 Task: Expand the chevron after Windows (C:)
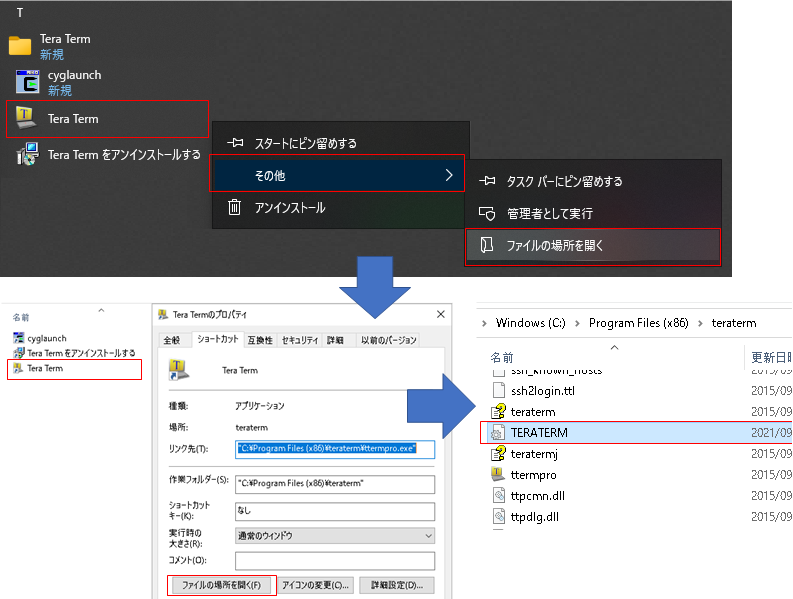point(577,323)
